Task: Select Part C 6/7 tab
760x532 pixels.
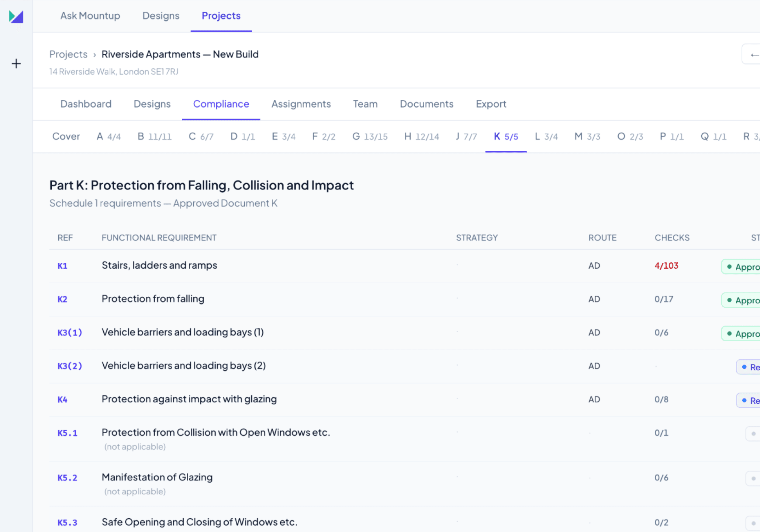Action: 201,136
